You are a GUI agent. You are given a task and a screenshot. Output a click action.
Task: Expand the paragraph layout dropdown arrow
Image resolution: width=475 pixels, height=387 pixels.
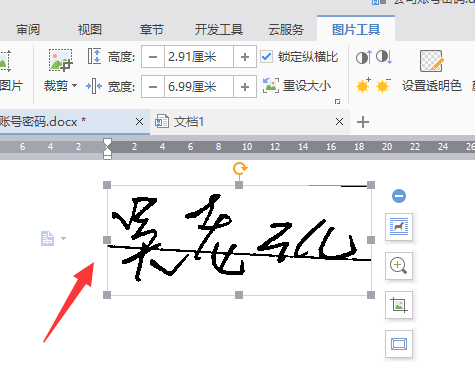coord(63,238)
